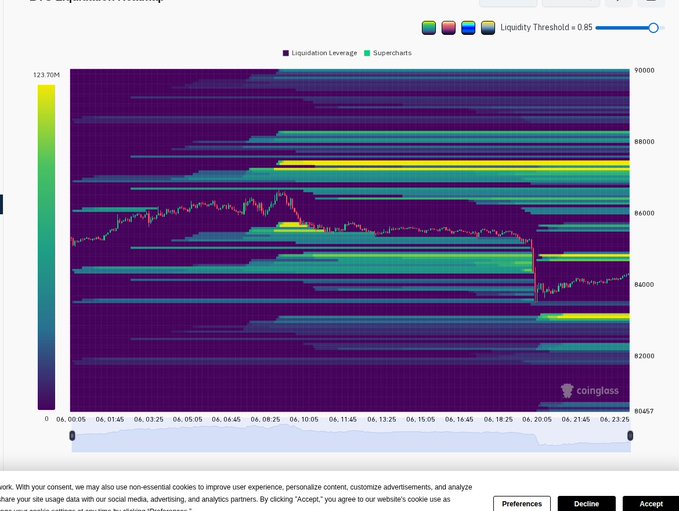679x511 pixels.
Task: Click the 06, 05:05 time axis label
Action: point(188,419)
